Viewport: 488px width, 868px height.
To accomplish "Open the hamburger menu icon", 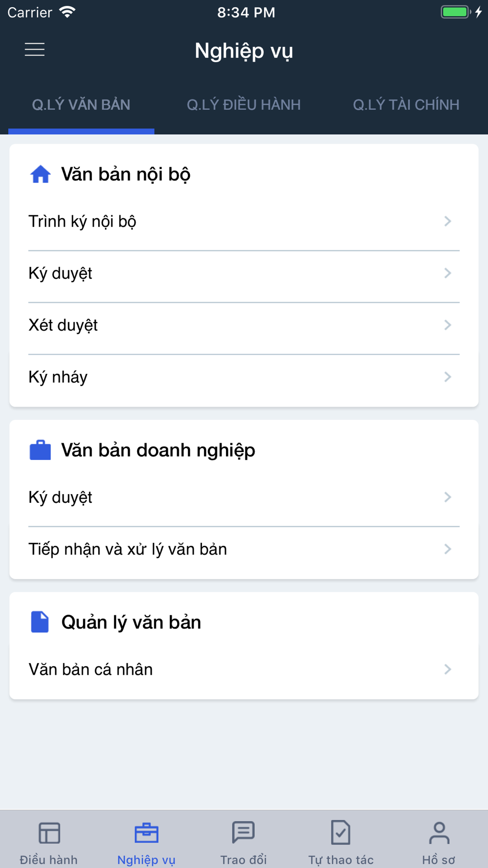I will pyautogui.click(x=35, y=49).
